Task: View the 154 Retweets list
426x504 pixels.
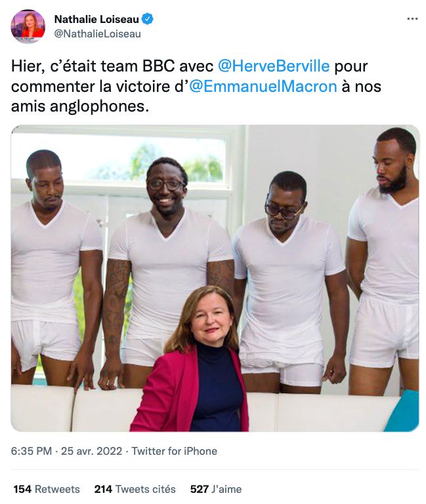Action: (x=47, y=489)
